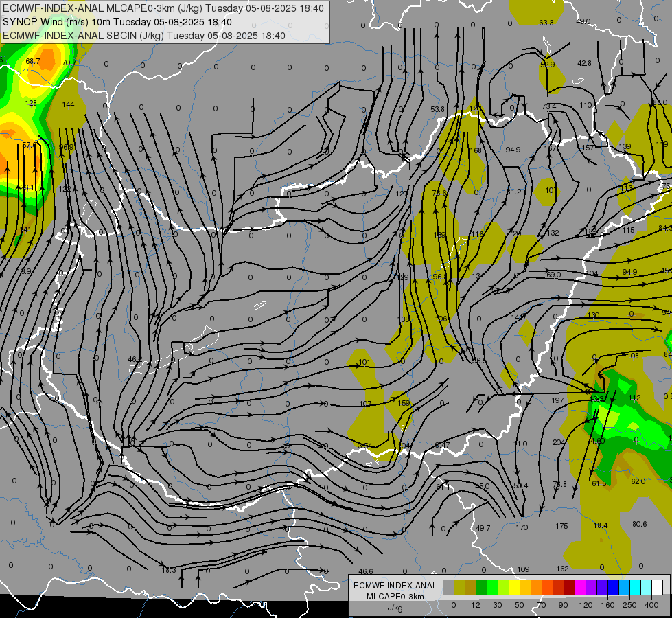Image resolution: width=672 pixels, height=618 pixels.
Task: Select the dark green legend swatch
Action: pos(482,587)
